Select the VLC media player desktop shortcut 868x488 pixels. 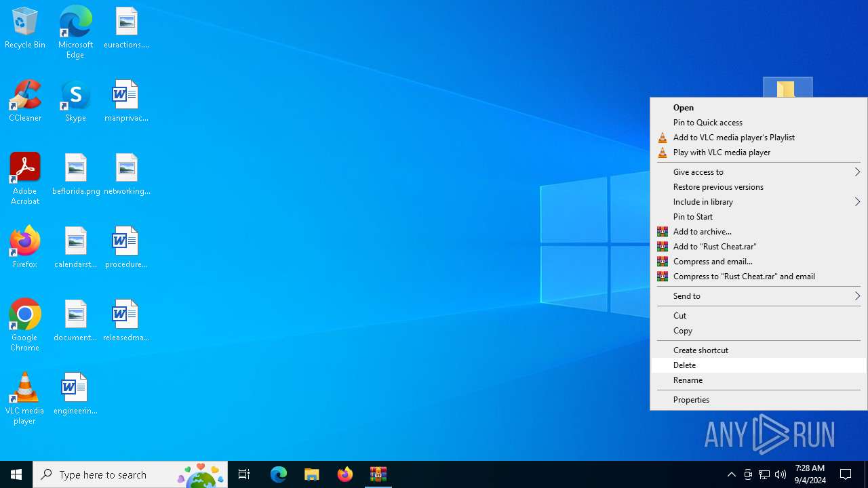pos(25,399)
